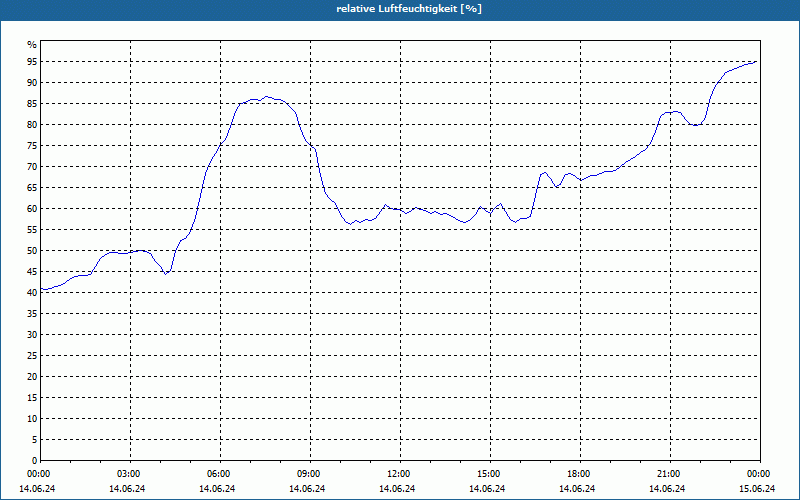Screen dimensions: 800x500
Task: Select the 09:00 x-axis time label
Action: pyautogui.click(x=308, y=474)
